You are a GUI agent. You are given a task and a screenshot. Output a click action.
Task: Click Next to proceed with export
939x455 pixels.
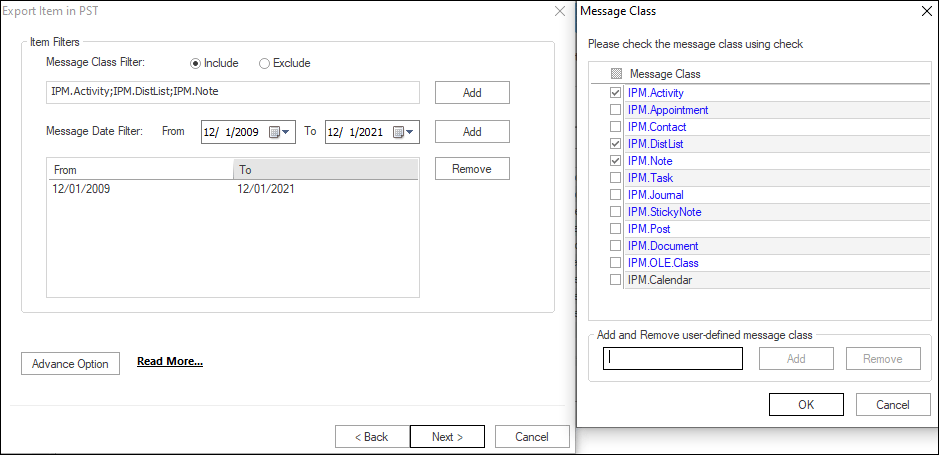tap(447, 437)
